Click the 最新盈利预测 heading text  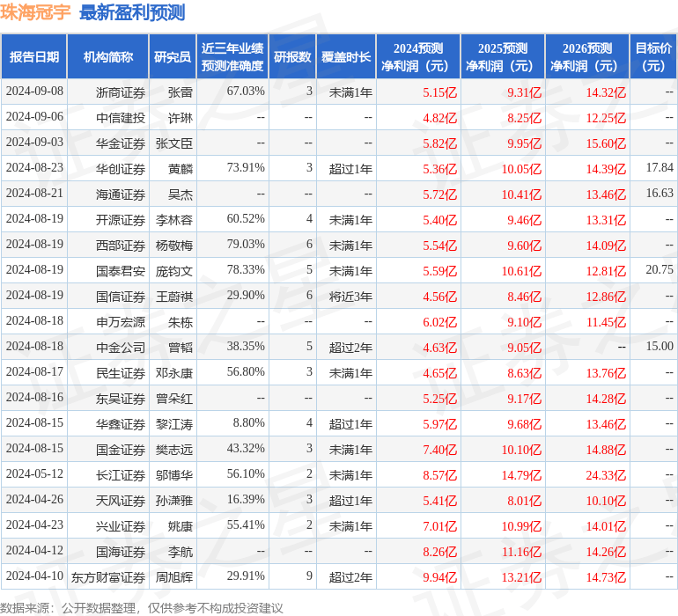tap(132, 12)
